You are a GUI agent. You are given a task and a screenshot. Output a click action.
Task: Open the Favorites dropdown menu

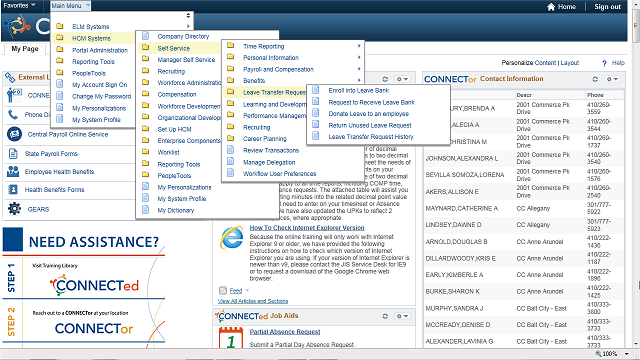19,5
